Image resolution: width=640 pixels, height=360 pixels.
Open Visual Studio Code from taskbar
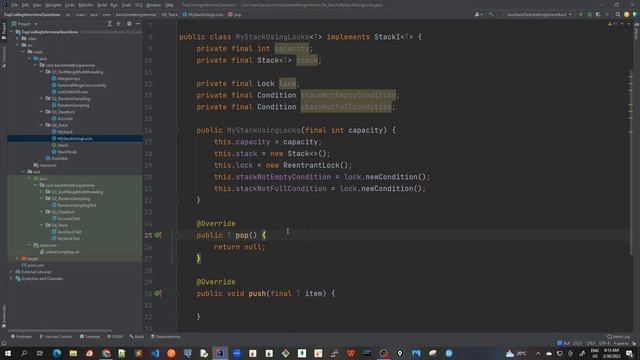coord(155,353)
